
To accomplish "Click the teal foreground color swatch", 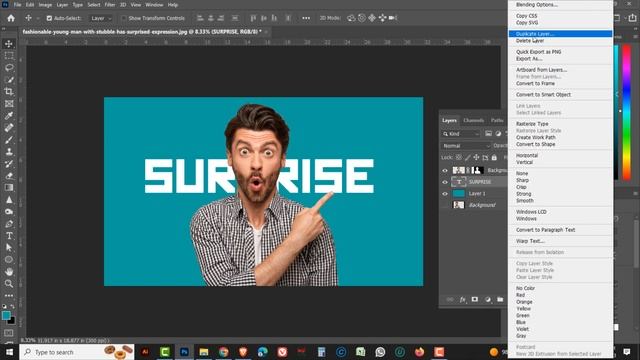I will point(6,316).
